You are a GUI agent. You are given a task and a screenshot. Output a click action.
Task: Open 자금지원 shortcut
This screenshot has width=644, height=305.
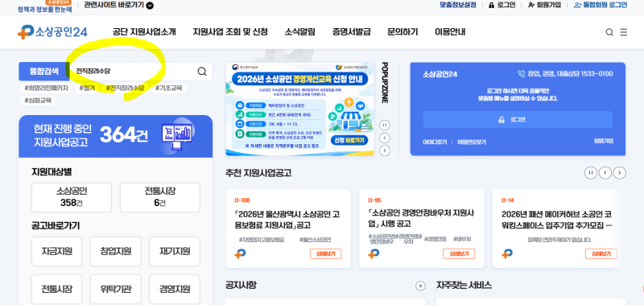(56, 251)
